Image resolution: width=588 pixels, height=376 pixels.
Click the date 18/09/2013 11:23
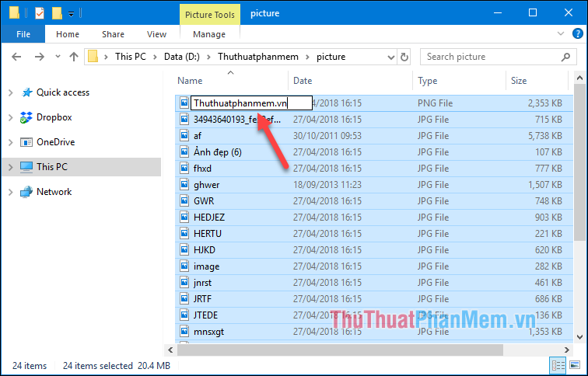(327, 185)
